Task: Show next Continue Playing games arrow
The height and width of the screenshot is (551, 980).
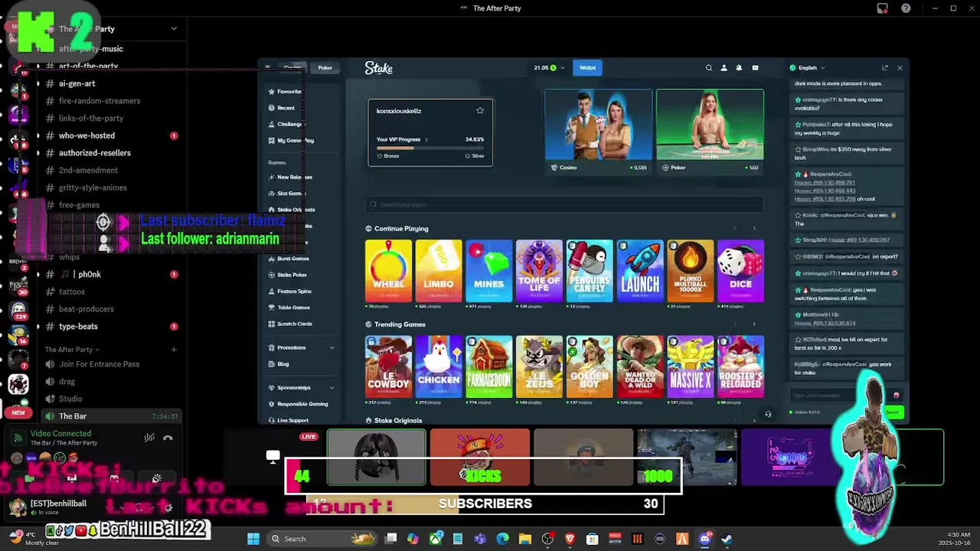Action: (754, 228)
